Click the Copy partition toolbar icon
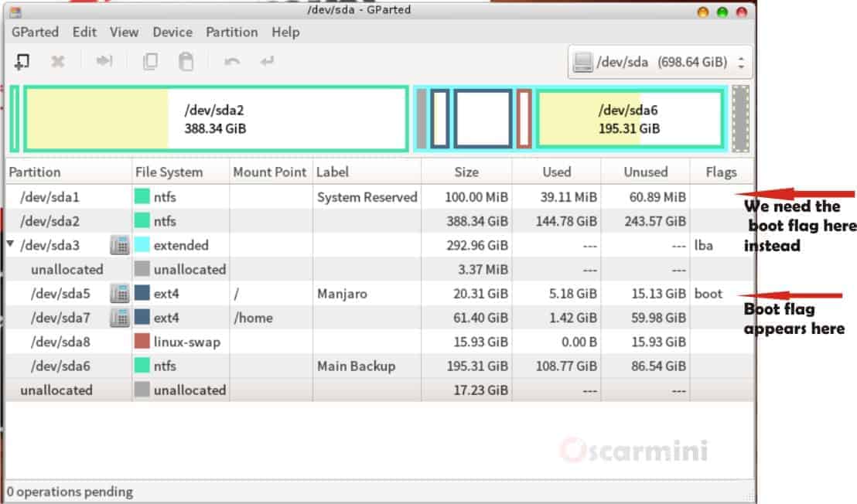The height and width of the screenshot is (504, 857). coord(150,62)
